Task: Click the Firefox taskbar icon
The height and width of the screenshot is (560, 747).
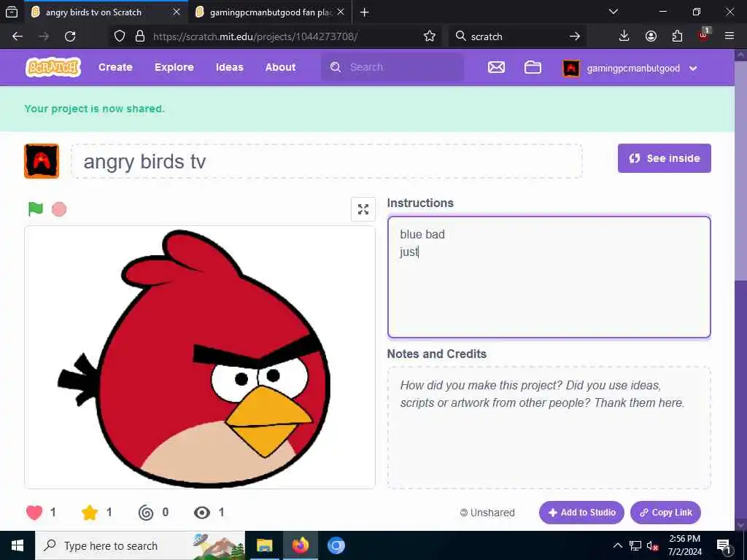Action: (300, 545)
